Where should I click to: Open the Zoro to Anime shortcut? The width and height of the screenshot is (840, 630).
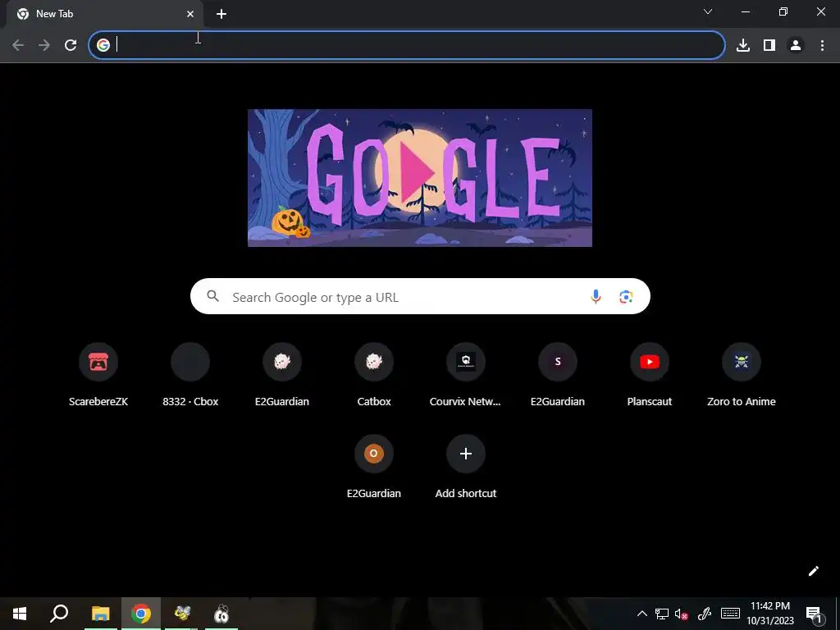[742, 376]
